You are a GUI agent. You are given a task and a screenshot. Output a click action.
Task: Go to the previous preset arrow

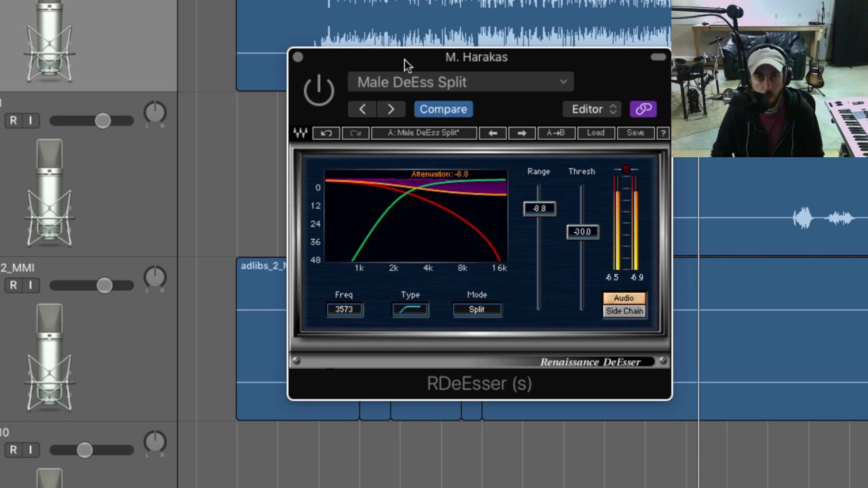[362, 109]
